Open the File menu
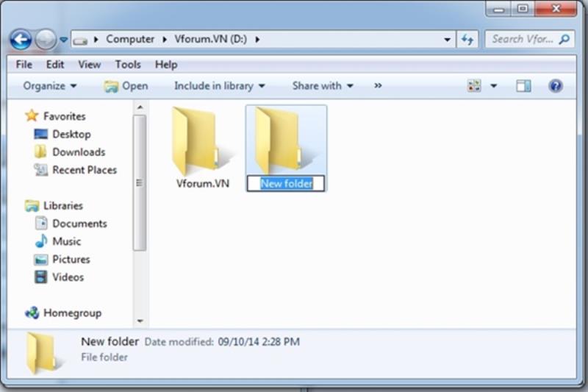The image size is (588, 392). click(x=24, y=65)
